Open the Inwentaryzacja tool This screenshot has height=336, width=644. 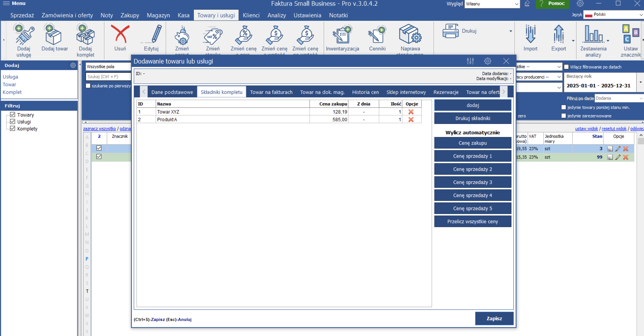click(x=342, y=36)
